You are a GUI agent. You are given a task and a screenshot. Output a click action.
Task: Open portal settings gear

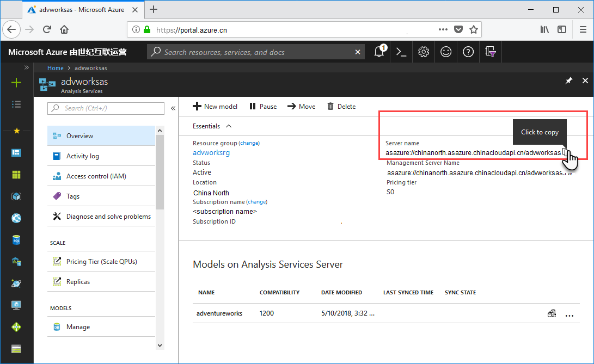[x=424, y=52]
